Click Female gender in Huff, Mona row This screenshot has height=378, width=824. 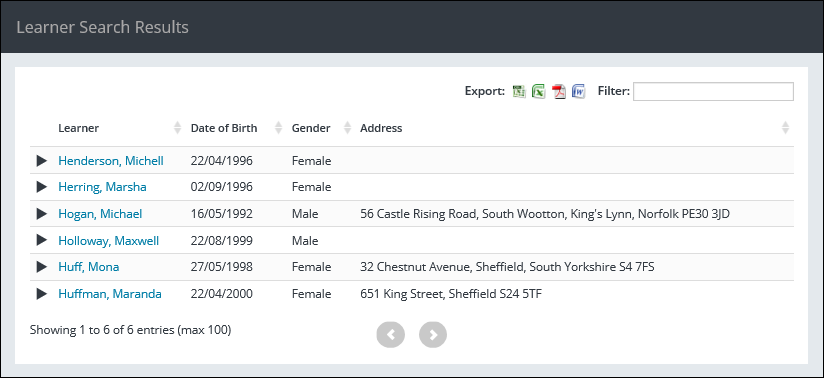(x=312, y=267)
